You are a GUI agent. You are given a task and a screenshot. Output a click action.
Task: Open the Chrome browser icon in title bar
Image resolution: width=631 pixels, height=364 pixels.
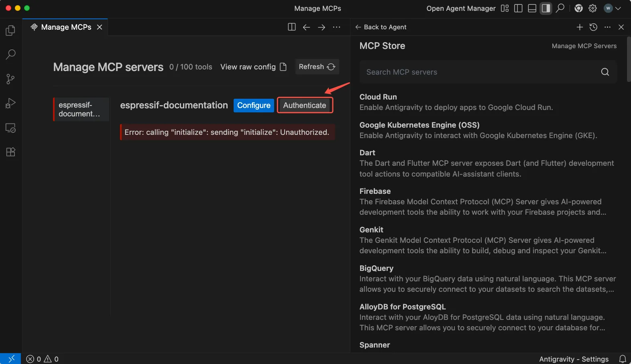[578, 8]
